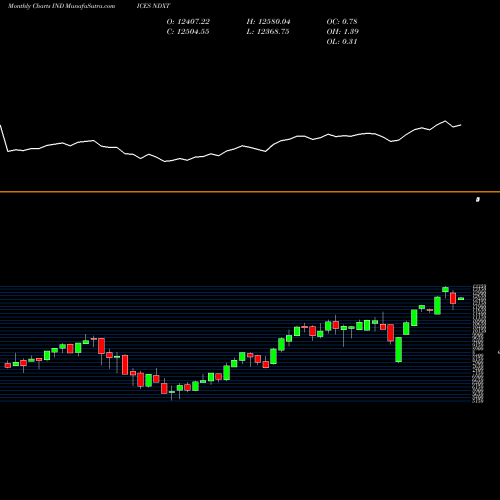Image resolution: width=500 pixels, height=500 pixels.
Task: Click the Monthly Charts MunafaSutra.com title
Action: (61, 6)
